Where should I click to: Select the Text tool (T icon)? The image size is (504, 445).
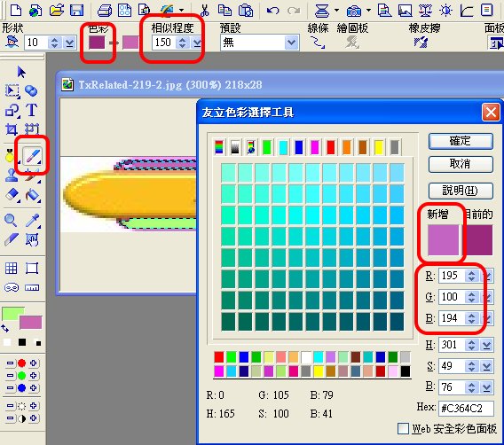pos(32,110)
